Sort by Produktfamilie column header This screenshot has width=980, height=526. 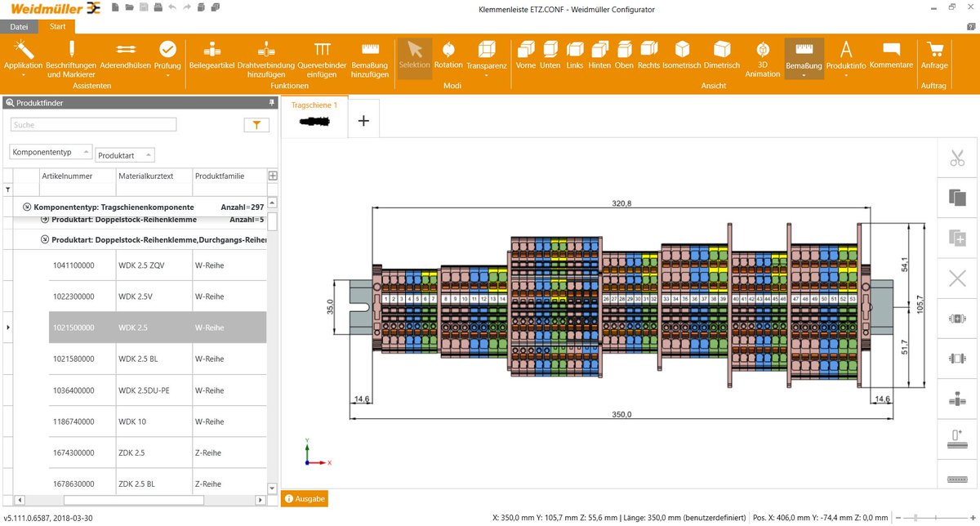229,176
